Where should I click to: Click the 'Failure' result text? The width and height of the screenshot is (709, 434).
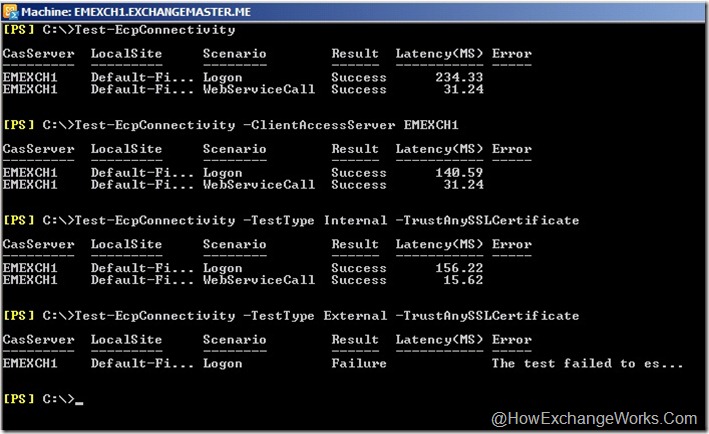(x=358, y=363)
